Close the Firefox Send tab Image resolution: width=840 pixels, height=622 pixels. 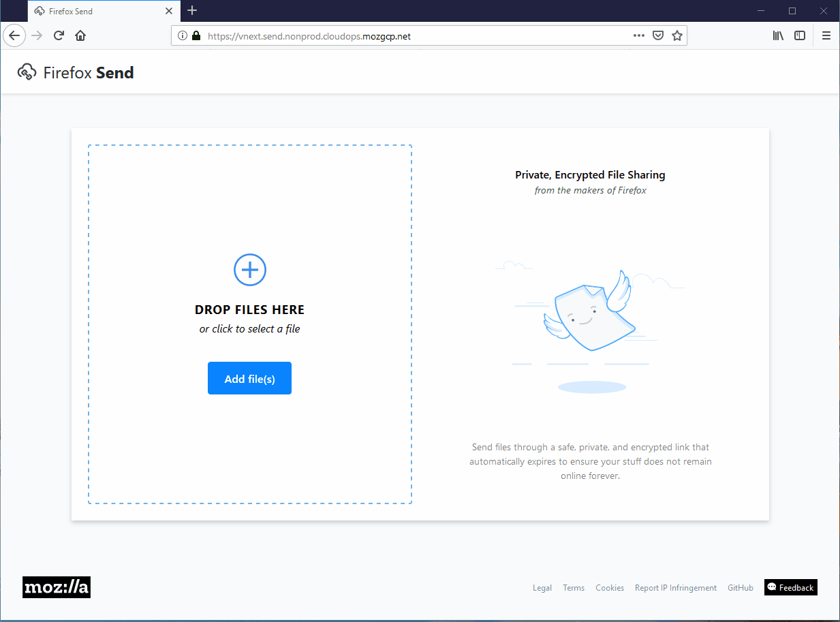pos(169,11)
